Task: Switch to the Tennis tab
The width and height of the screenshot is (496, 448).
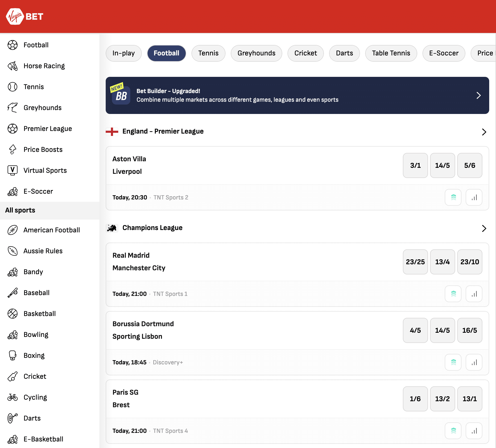Action: coord(208,53)
